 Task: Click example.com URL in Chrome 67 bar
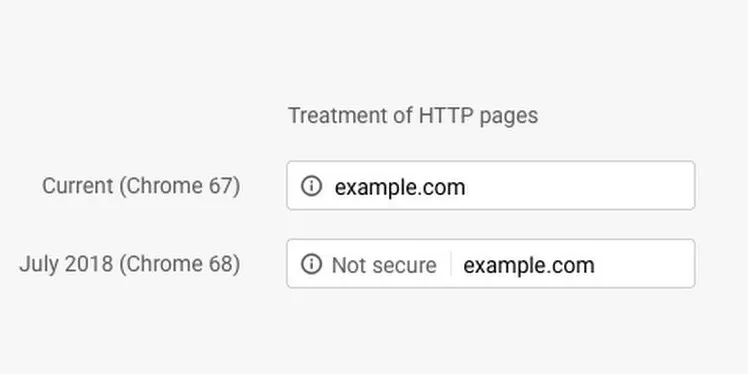400,187
